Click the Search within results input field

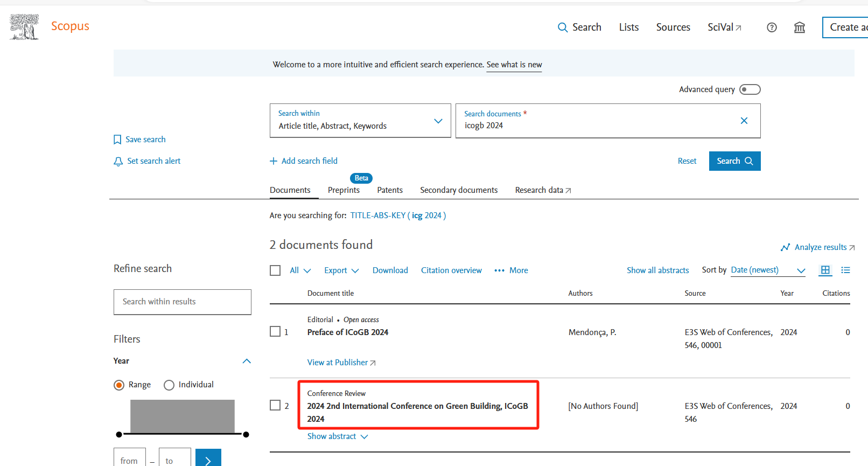[182, 302]
